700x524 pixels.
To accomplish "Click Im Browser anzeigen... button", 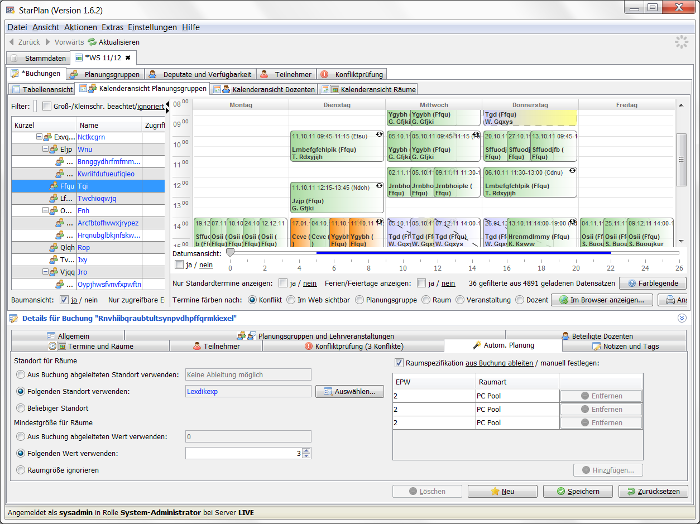I will point(602,300).
